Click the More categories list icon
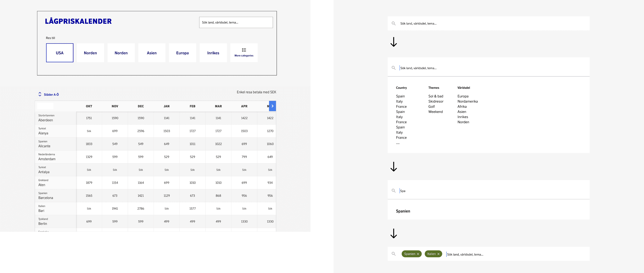The width and height of the screenshot is (644, 273). click(244, 50)
